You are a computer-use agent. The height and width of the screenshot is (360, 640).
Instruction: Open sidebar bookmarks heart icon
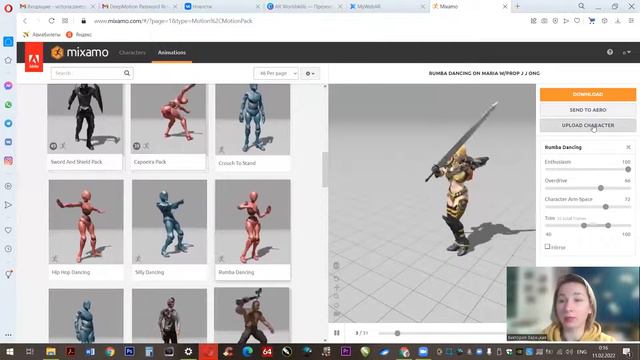pyautogui.click(x=8, y=230)
